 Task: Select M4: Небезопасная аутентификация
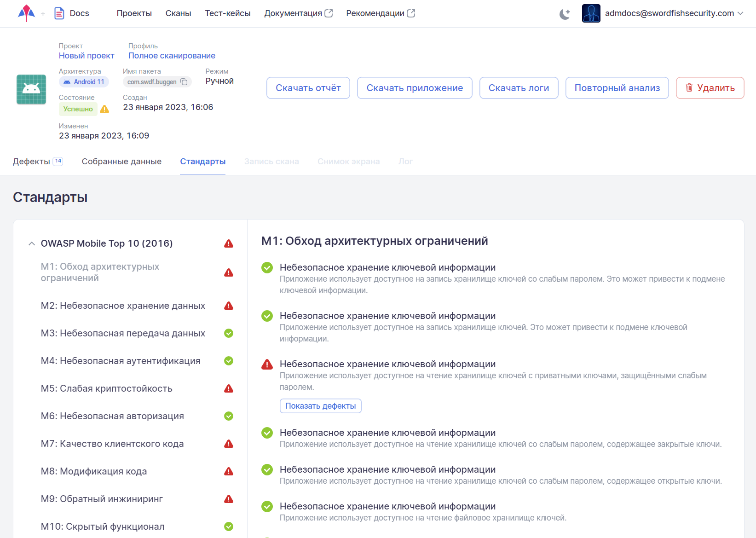pos(121,361)
